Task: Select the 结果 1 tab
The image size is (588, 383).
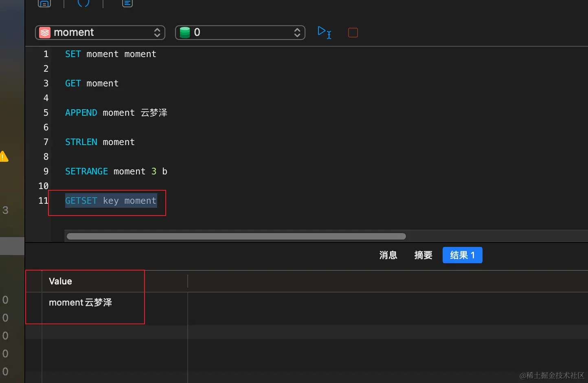Action: [463, 255]
